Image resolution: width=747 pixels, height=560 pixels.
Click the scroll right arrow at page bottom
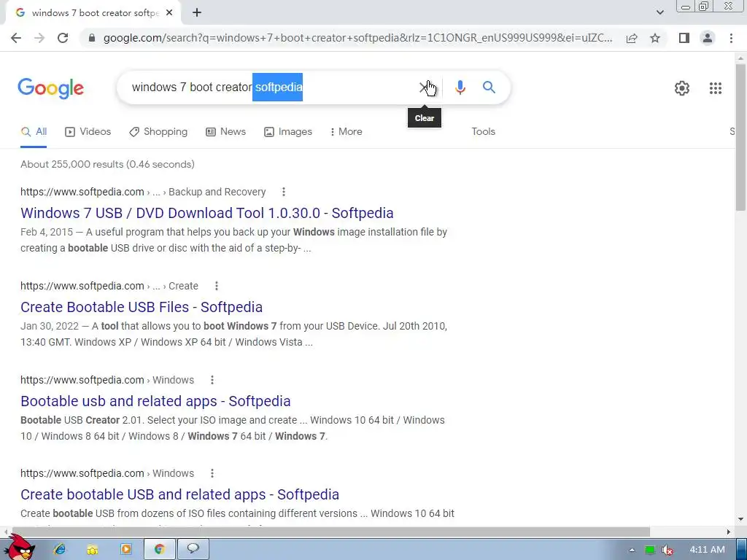pos(728,532)
